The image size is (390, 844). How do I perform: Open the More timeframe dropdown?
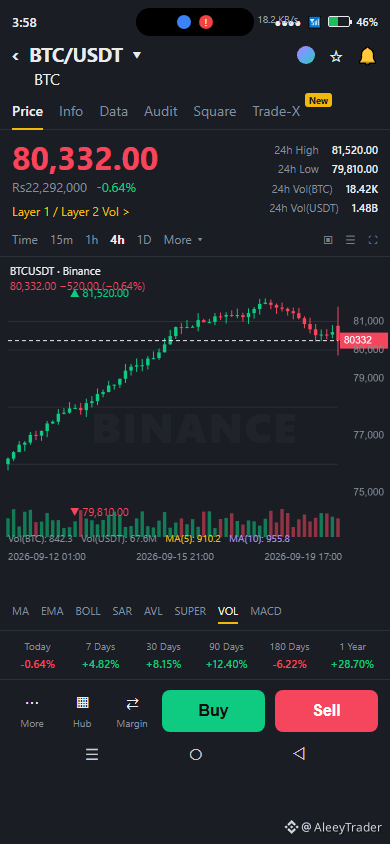(183, 240)
